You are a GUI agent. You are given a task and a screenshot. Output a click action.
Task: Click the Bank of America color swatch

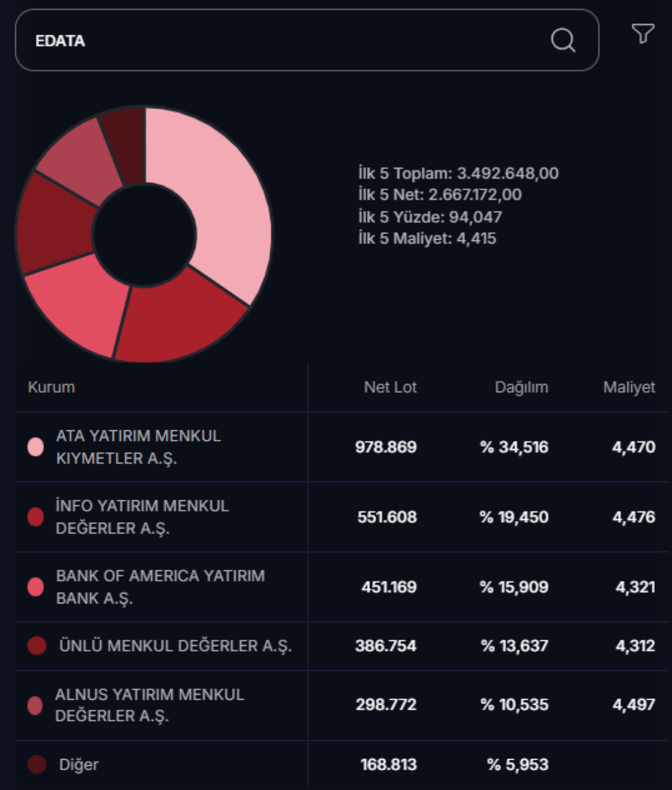[x=36, y=587]
